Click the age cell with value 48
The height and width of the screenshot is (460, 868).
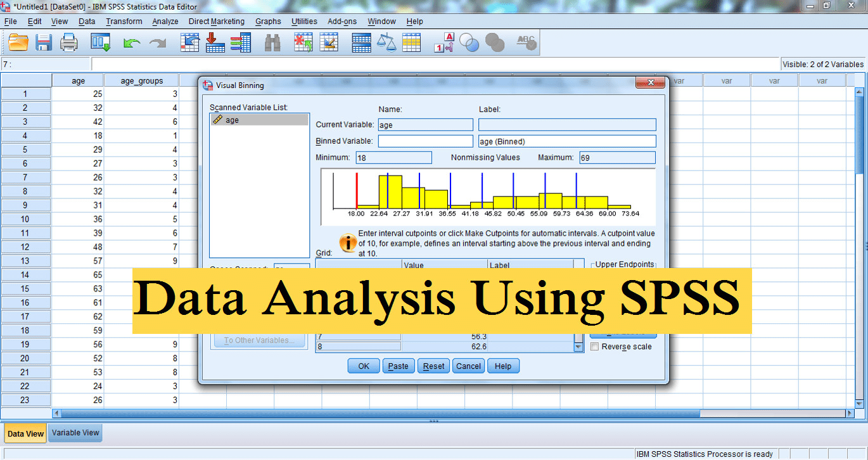click(78, 247)
